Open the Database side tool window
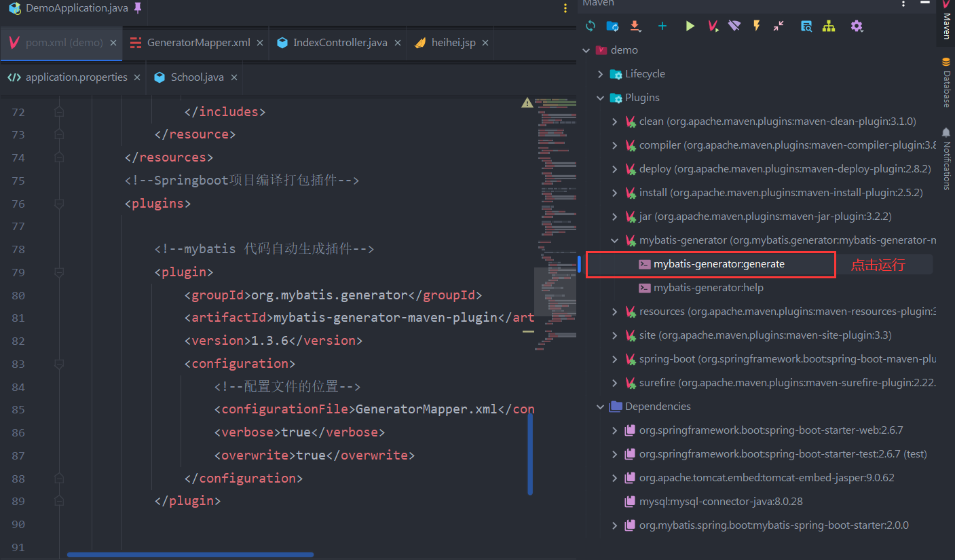The width and height of the screenshot is (955, 560). (946, 82)
